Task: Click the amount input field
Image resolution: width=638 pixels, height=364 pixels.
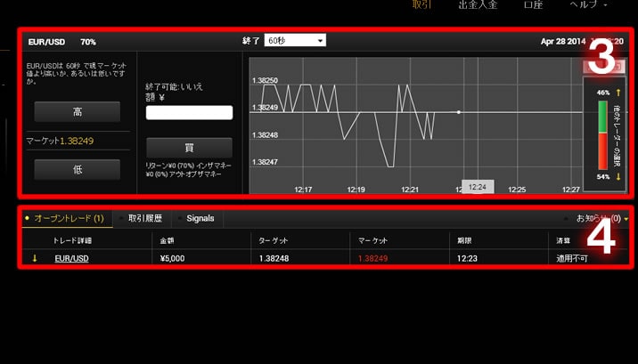Action: (x=189, y=112)
